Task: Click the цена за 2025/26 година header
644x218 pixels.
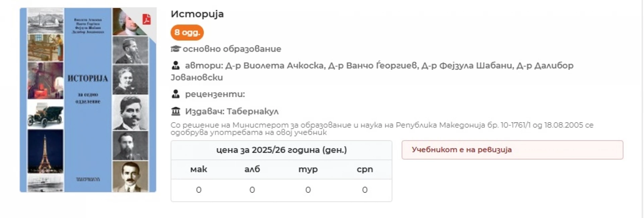Action: click(281, 150)
